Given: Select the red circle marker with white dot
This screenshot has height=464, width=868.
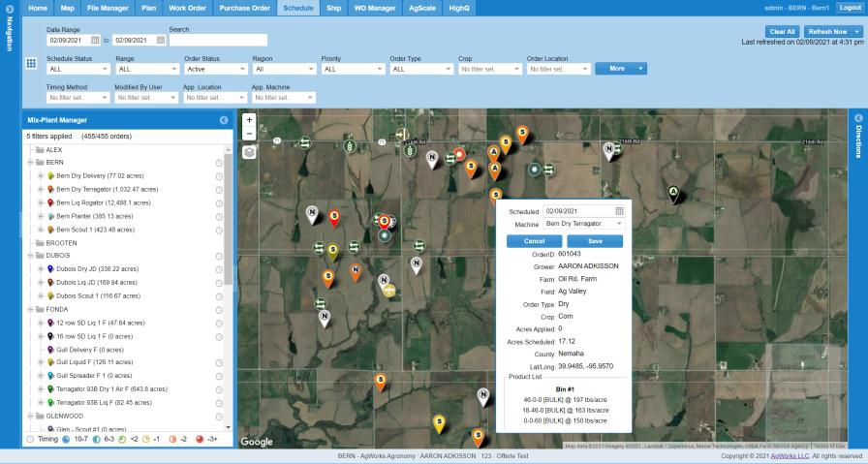Looking at the screenshot, I should click(459, 153).
